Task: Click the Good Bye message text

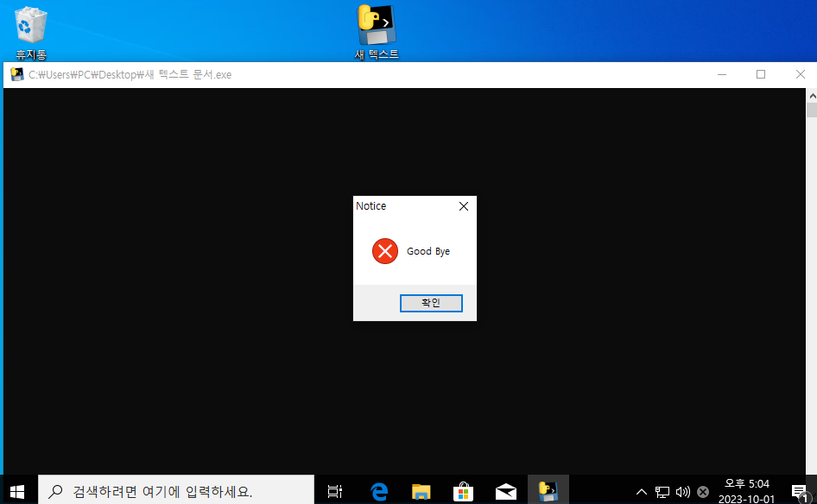Action: 427,251
